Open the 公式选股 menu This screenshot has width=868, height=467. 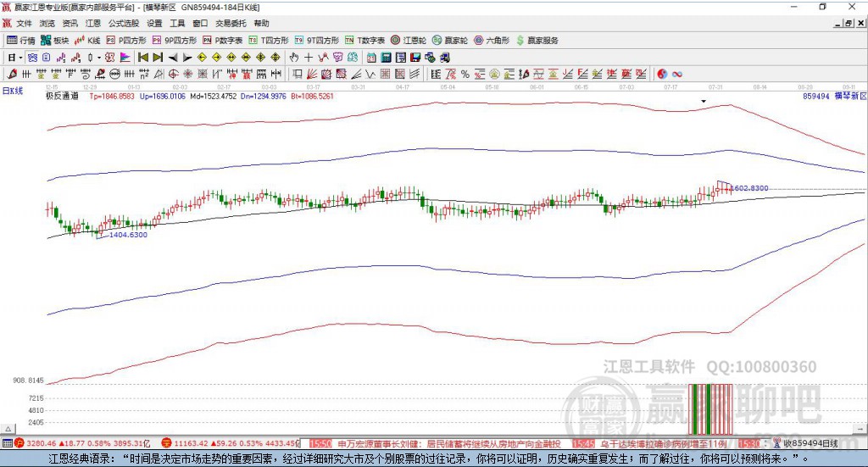124,23
